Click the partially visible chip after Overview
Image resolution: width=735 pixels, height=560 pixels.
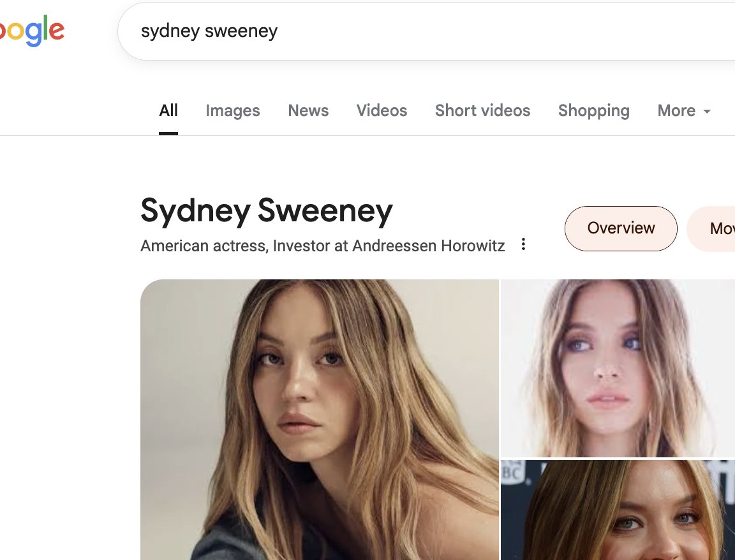711,228
